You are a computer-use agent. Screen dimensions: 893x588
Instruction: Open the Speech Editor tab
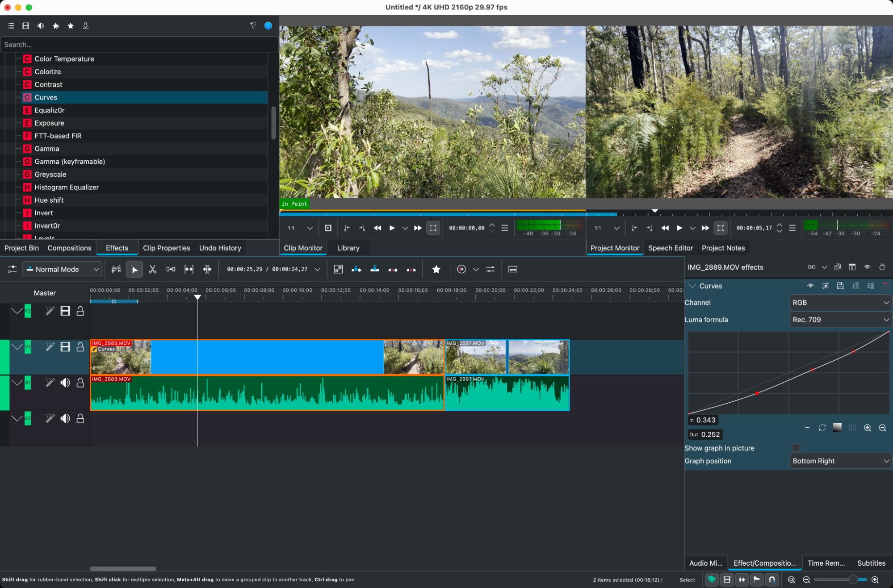click(x=670, y=248)
